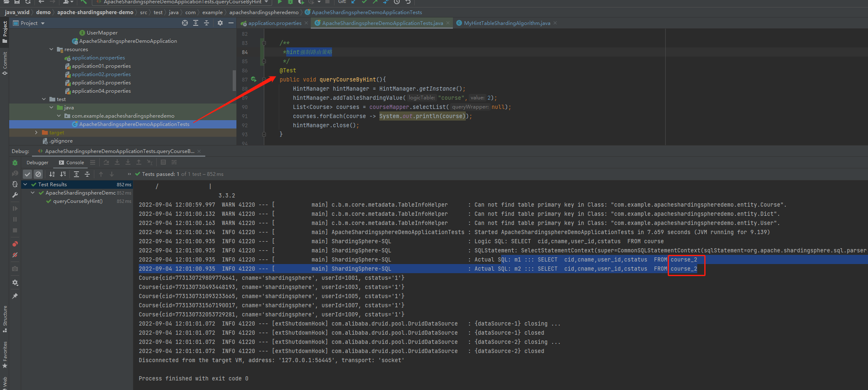Collapse all test results

click(x=87, y=174)
